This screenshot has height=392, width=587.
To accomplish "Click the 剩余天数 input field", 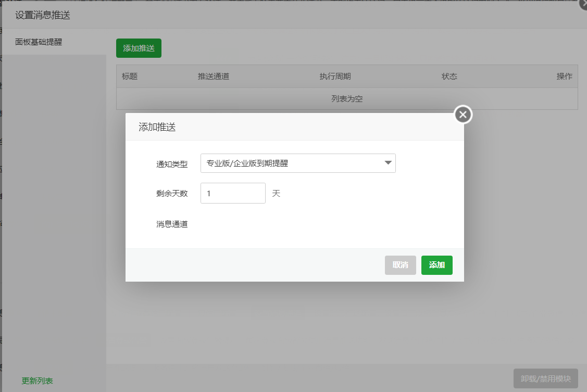I will [233, 193].
